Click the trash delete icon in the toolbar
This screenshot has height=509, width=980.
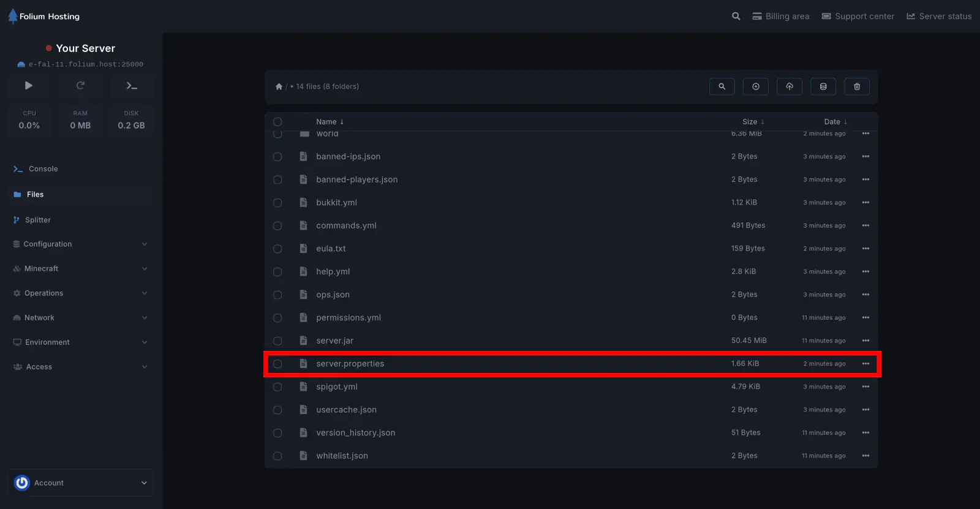tap(857, 86)
